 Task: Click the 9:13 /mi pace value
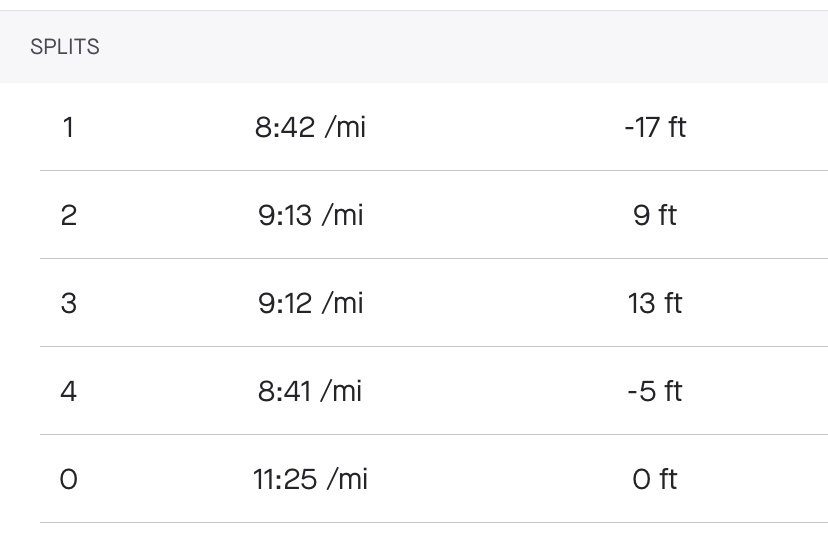[x=310, y=215]
